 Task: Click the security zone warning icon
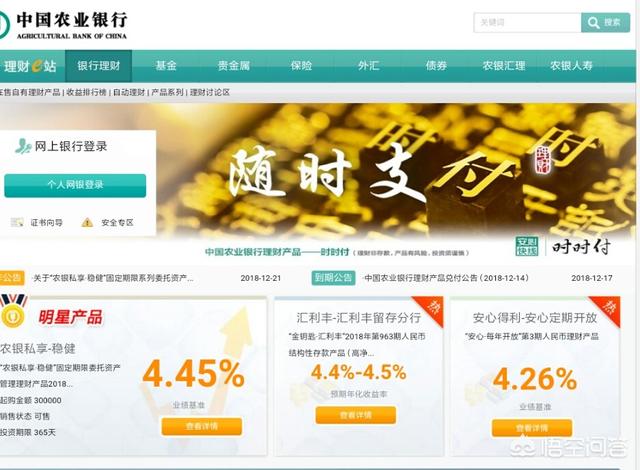(87, 222)
